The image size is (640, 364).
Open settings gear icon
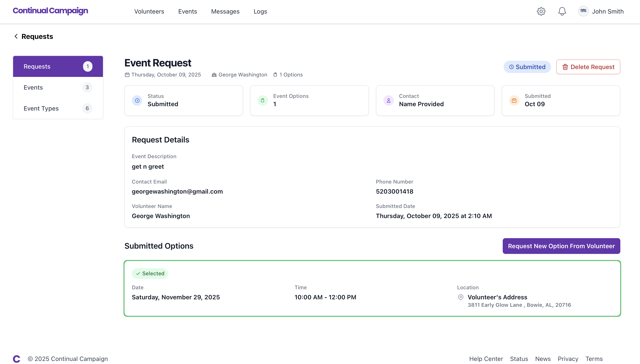(x=541, y=11)
